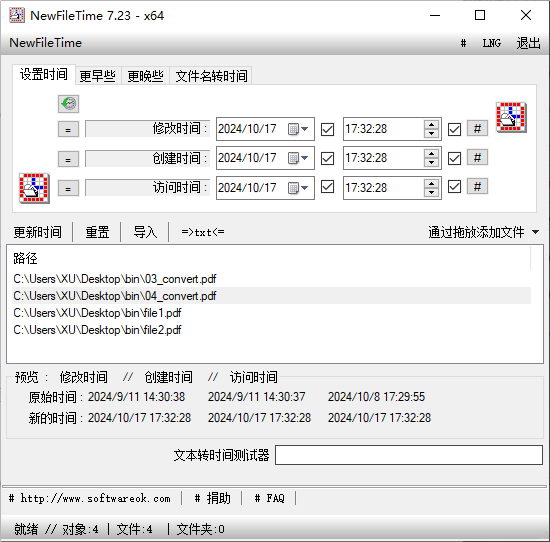Image resolution: width=550 pixels, height=542 pixels.
Task: Click the # 捐助 donate link
Action: pos(212,498)
